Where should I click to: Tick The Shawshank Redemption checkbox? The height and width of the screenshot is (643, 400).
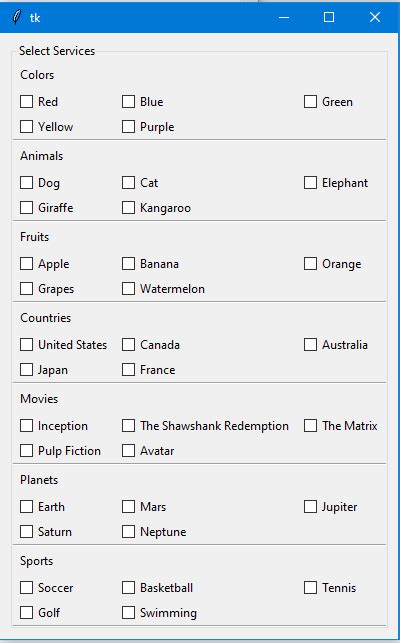(x=128, y=426)
